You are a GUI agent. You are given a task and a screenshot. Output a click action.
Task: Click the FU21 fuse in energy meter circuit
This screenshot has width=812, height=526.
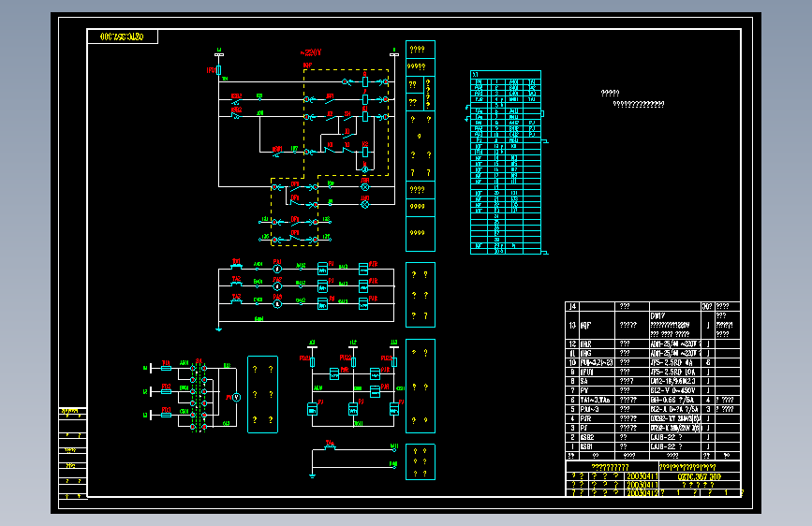coord(312,362)
